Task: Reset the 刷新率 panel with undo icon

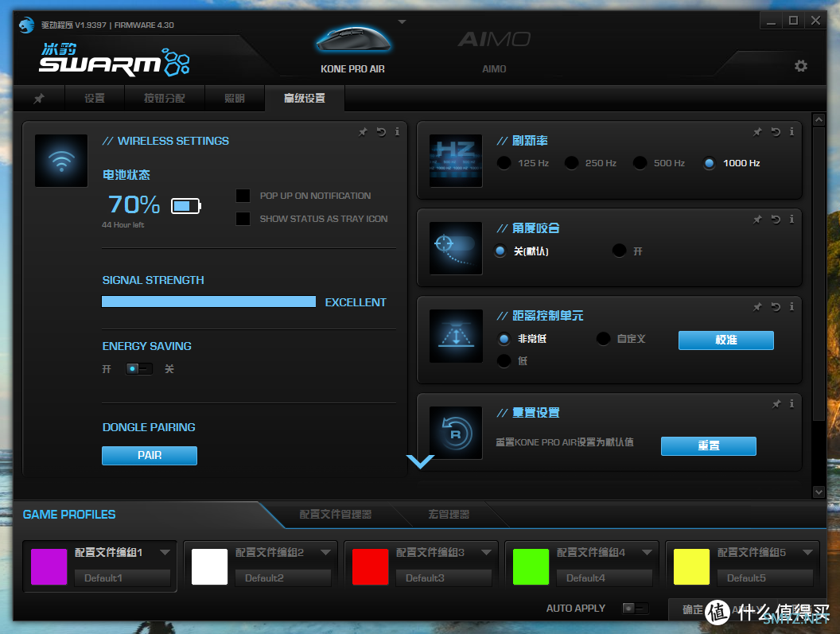Action: point(776,132)
